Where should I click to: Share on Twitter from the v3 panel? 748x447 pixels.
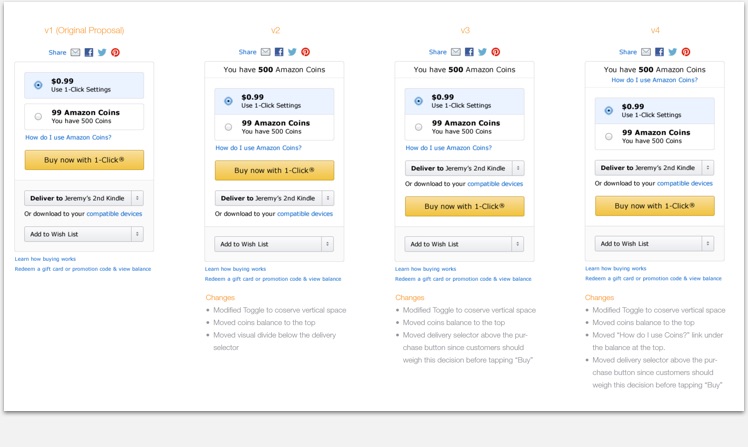[x=482, y=52]
